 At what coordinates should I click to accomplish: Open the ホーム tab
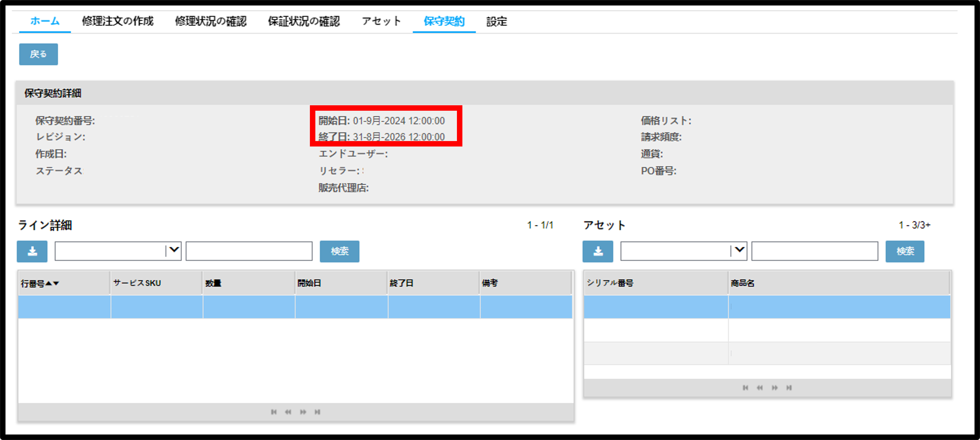(x=45, y=21)
